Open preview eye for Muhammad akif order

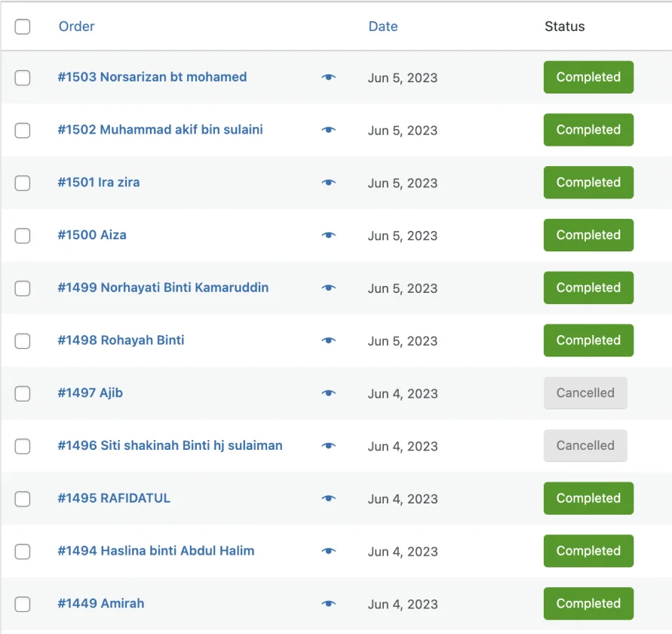pyautogui.click(x=328, y=130)
